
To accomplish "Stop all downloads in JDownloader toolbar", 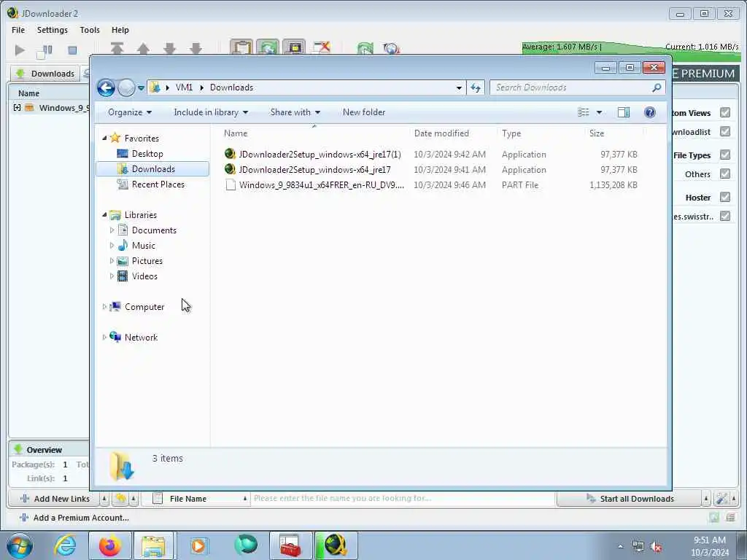I will click(x=72, y=50).
